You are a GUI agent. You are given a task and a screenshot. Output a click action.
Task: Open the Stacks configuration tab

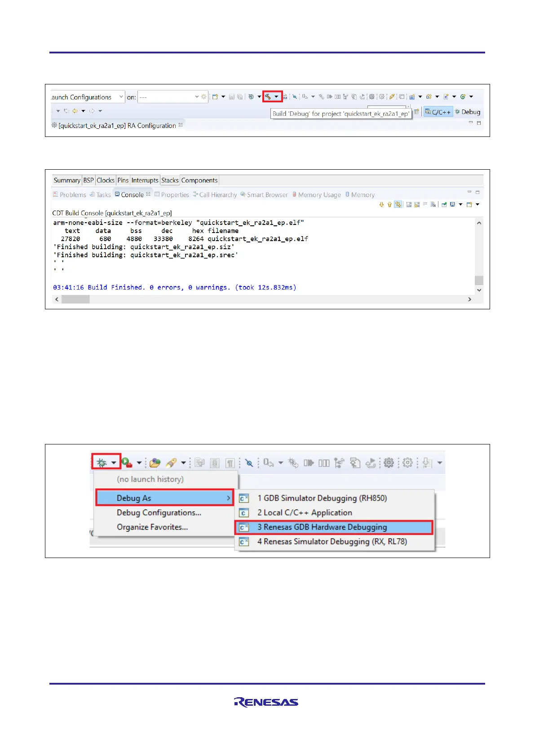(x=170, y=180)
